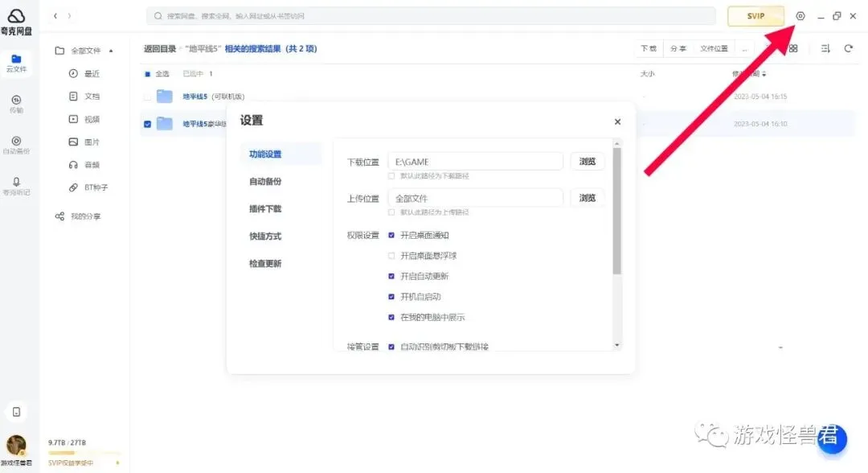Open the 传输 transfer section
Screen dimensions: 868x473
click(x=16, y=104)
